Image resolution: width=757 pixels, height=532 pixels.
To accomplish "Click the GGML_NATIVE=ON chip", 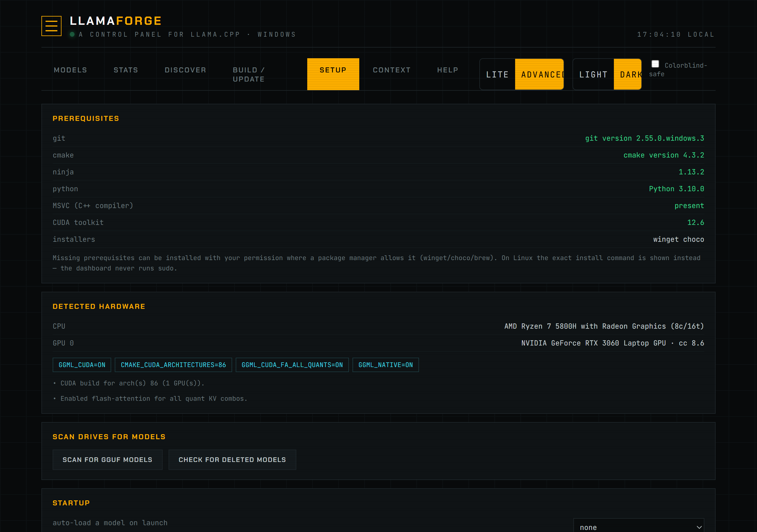I will [x=386, y=365].
